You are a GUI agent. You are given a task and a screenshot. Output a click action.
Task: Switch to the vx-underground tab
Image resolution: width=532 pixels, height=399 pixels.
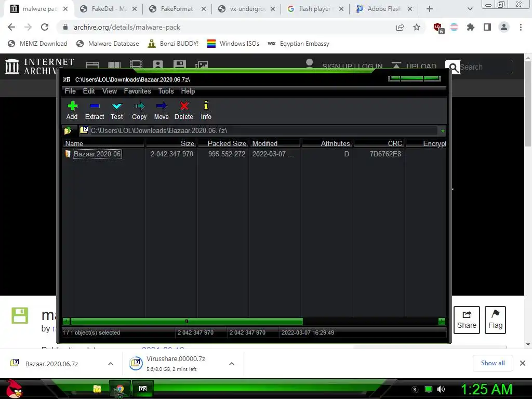(247, 9)
